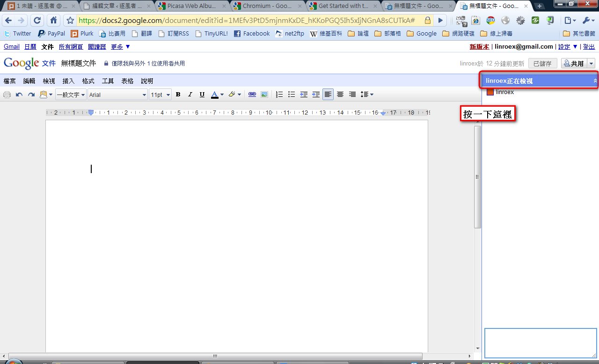Start a numbered list
Viewport: 599px width, 364px height.
click(279, 95)
